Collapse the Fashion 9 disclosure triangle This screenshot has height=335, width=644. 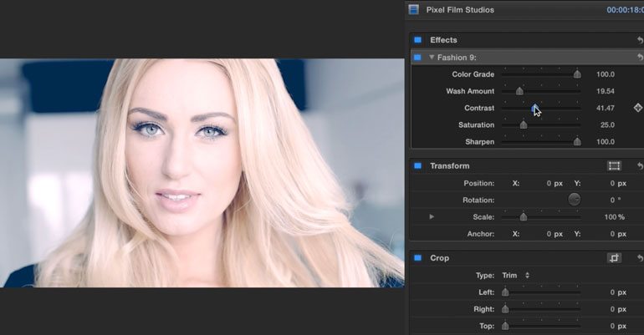[x=432, y=58]
